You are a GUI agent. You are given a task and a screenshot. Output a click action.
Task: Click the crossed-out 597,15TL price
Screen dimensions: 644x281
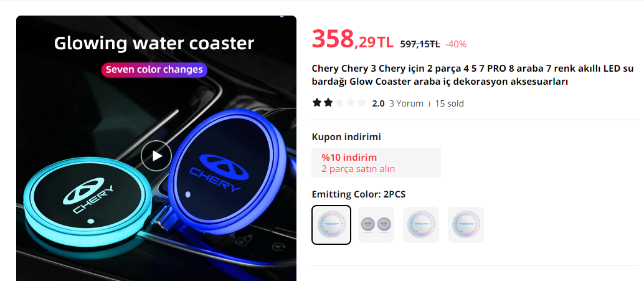(420, 44)
